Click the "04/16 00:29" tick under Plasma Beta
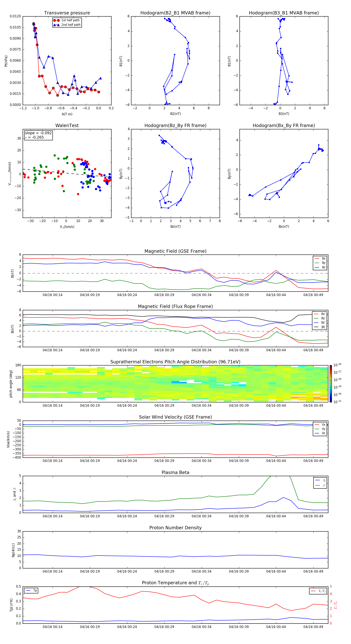 click(164, 516)
